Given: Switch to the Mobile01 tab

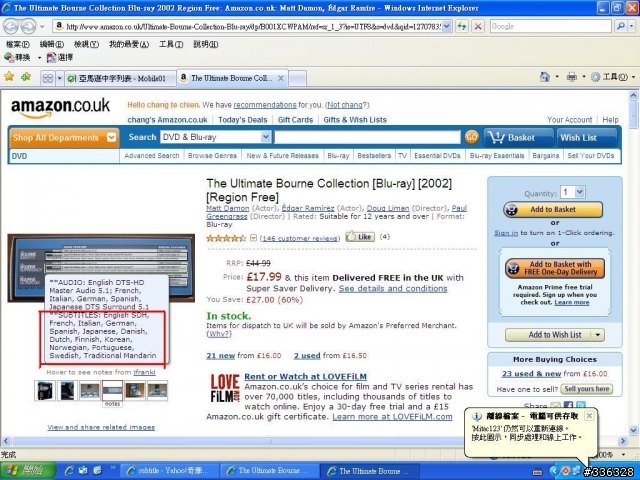Looking at the screenshot, I should point(120,78).
